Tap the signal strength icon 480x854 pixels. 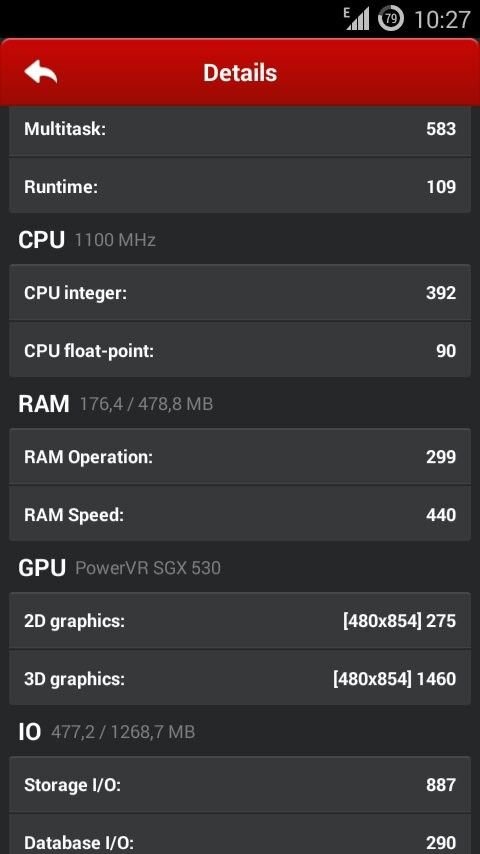point(357,19)
